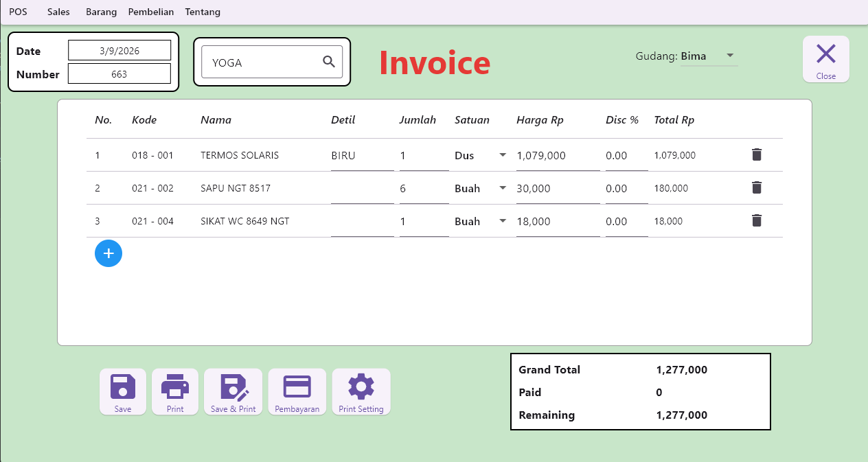This screenshot has width=868, height=462.
Task: Open Satuan dropdown for SAPU NGT 8517
Action: [x=481, y=188]
